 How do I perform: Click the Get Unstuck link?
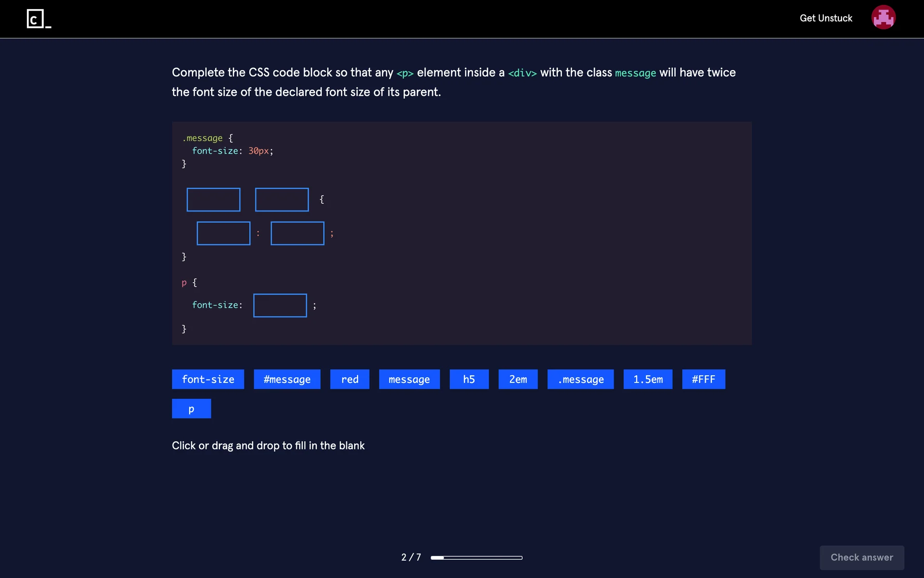pyautogui.click(x=826, y=18)
